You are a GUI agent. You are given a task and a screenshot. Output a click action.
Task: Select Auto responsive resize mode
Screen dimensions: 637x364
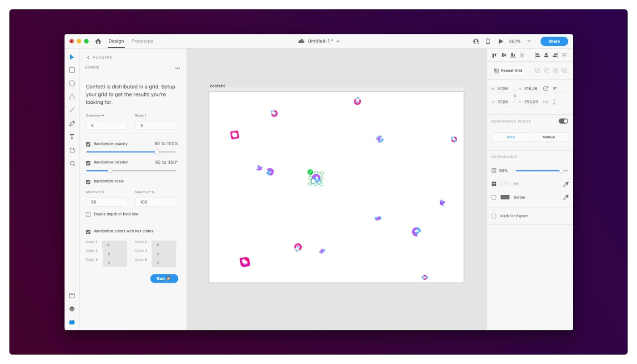point(511,137)
